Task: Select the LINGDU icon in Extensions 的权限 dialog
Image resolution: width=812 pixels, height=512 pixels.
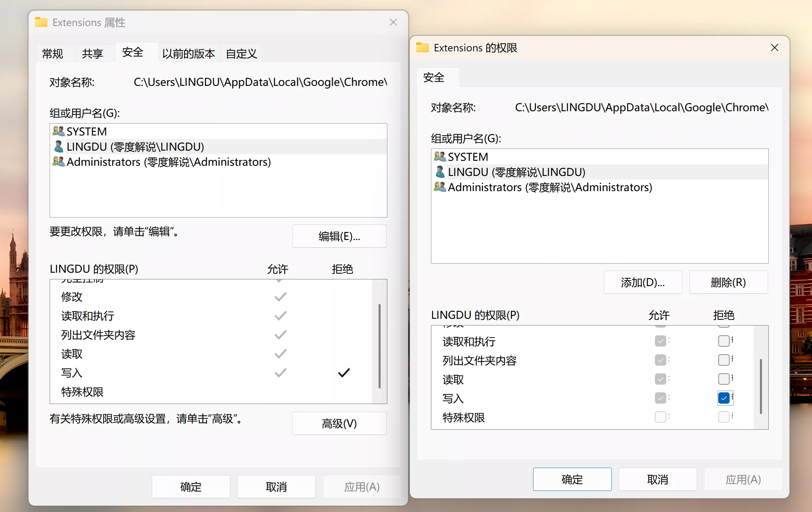Action: (x=439, y=172)
